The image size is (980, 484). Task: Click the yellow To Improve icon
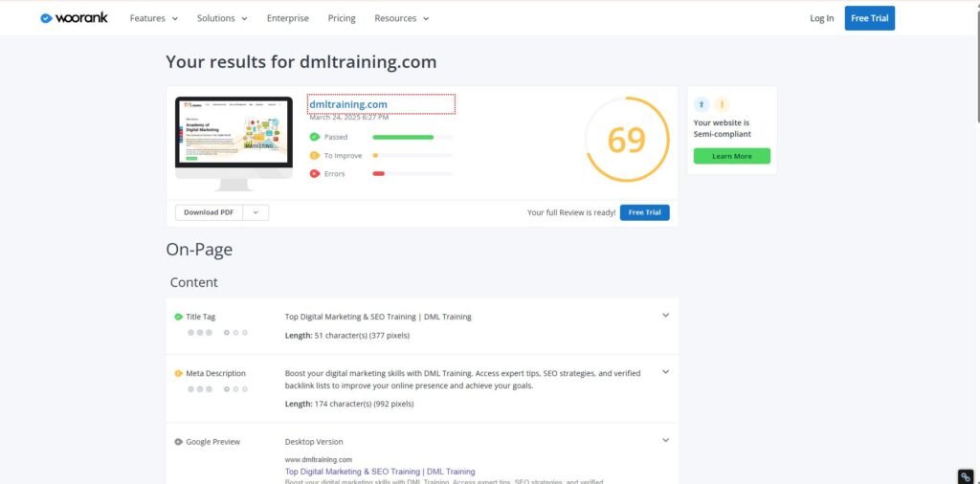coord(314,156)
